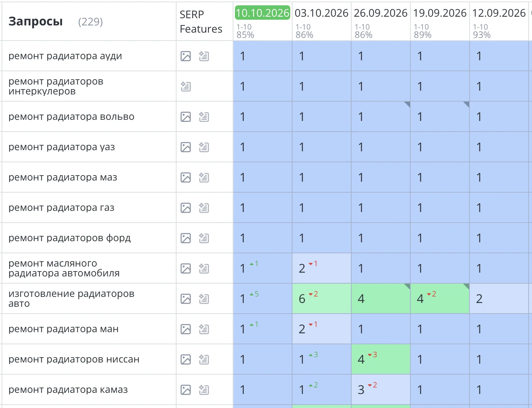Click position 3 cell for ремонт радиатора камаз
This screenshot has width=532, height=408.
point(381,389)
